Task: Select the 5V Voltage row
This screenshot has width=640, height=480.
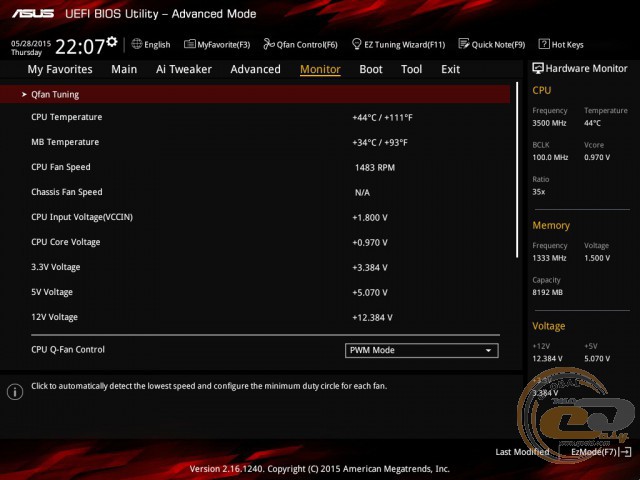Action: (255, 292)
